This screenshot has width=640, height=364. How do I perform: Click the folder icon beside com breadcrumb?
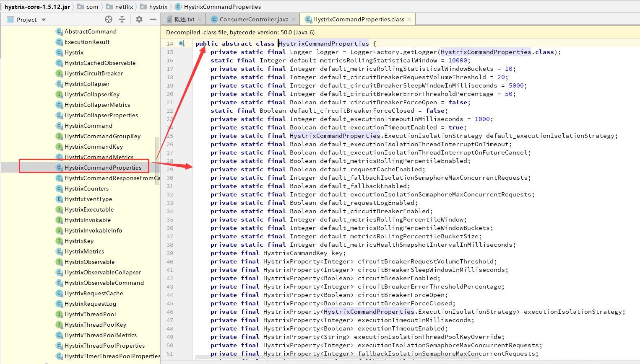pos(81,7)
